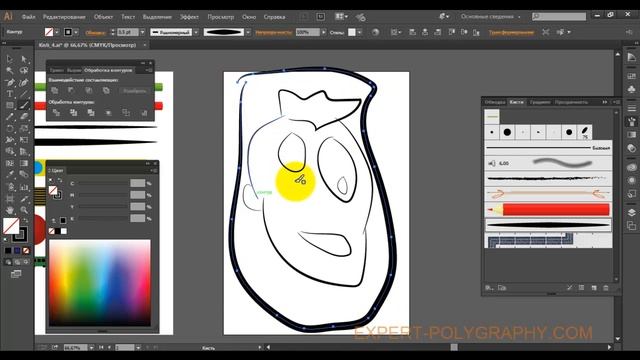
Task: Click the orange Обводка link
Action: (x=96, y=33)
